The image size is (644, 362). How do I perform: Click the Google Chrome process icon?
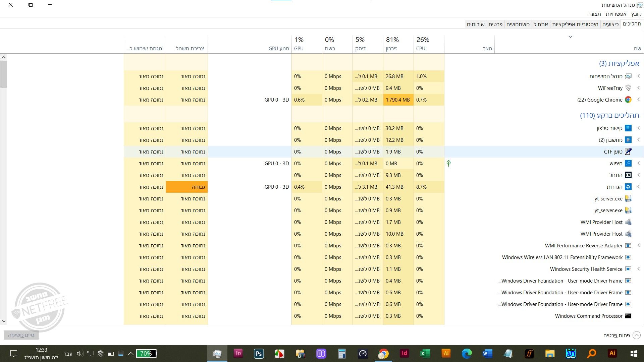click(x=628, y=100)
